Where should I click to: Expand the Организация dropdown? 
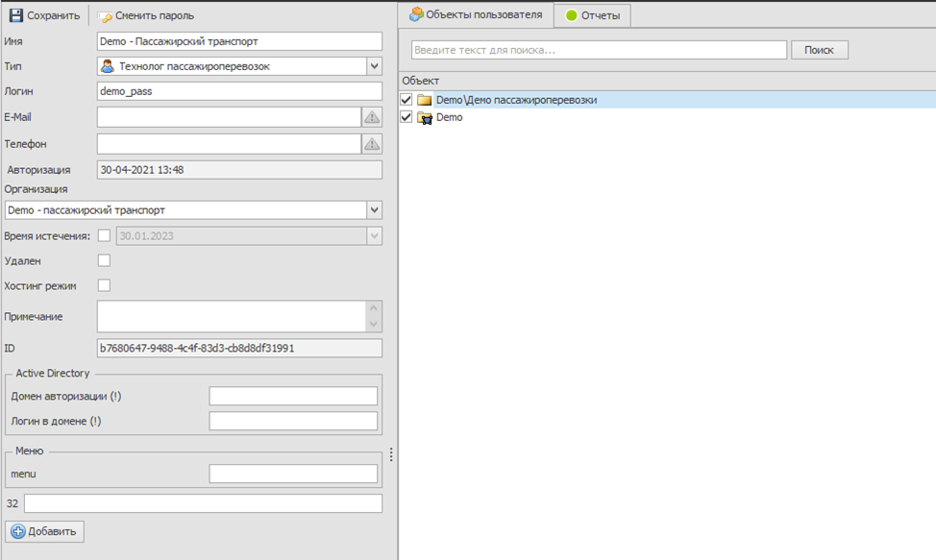(374, 210)
